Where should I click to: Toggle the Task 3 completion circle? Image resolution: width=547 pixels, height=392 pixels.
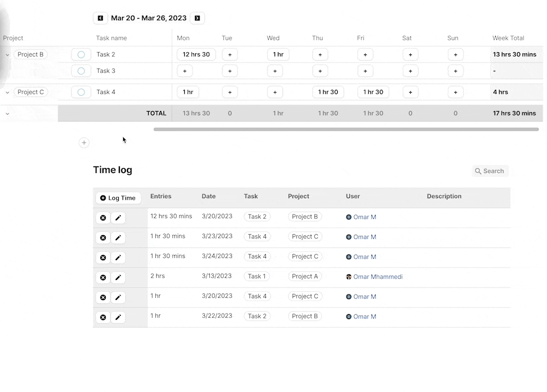pyautogui.click(x=81, y=71)
